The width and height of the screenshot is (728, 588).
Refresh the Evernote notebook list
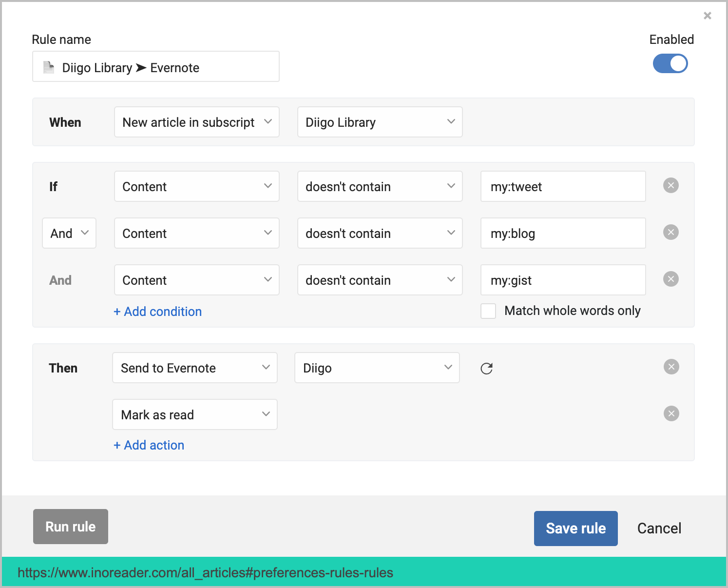pos(487,369)
